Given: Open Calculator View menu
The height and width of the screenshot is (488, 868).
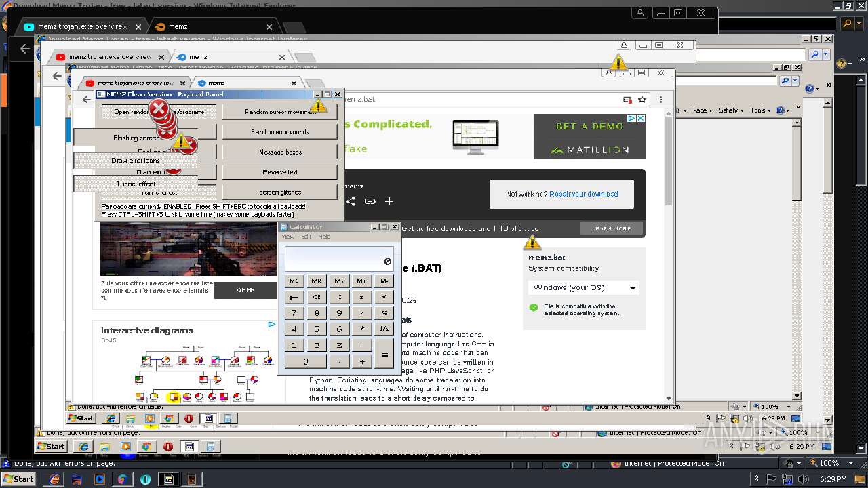Looking at the screenshot, I should 288,237.
